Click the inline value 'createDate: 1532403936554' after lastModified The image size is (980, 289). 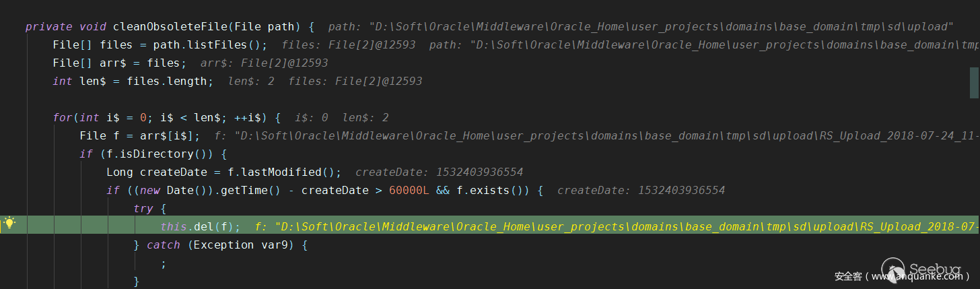pyautogui.click(x=440, y=172)
